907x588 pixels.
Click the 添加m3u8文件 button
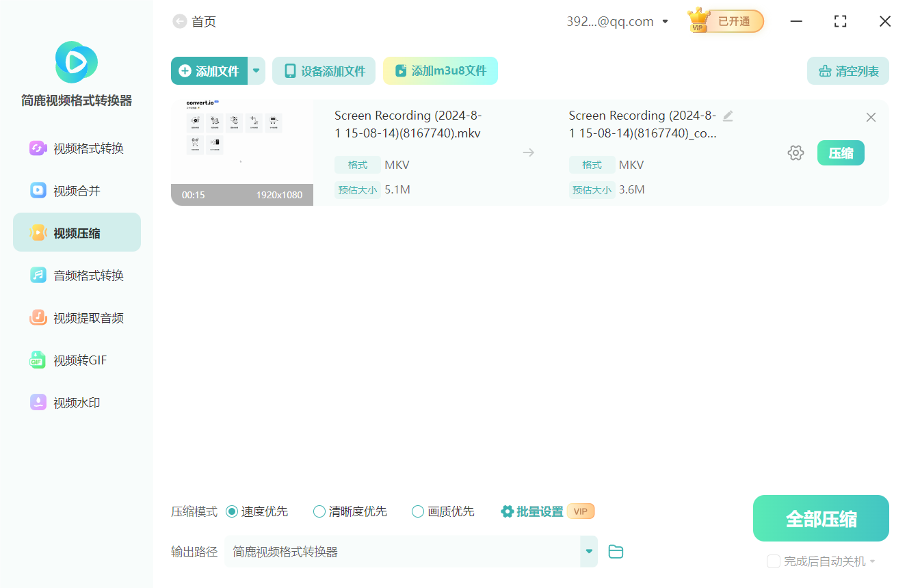click(440, 70)
